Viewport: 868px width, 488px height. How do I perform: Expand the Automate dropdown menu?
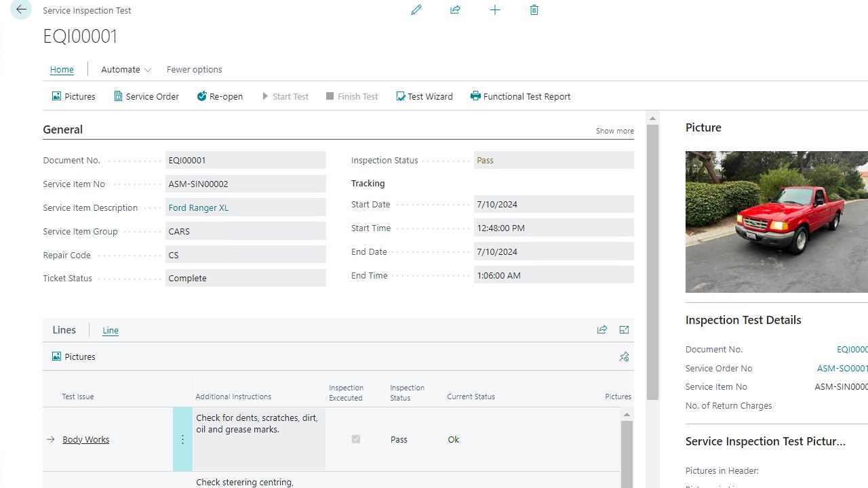126,70
